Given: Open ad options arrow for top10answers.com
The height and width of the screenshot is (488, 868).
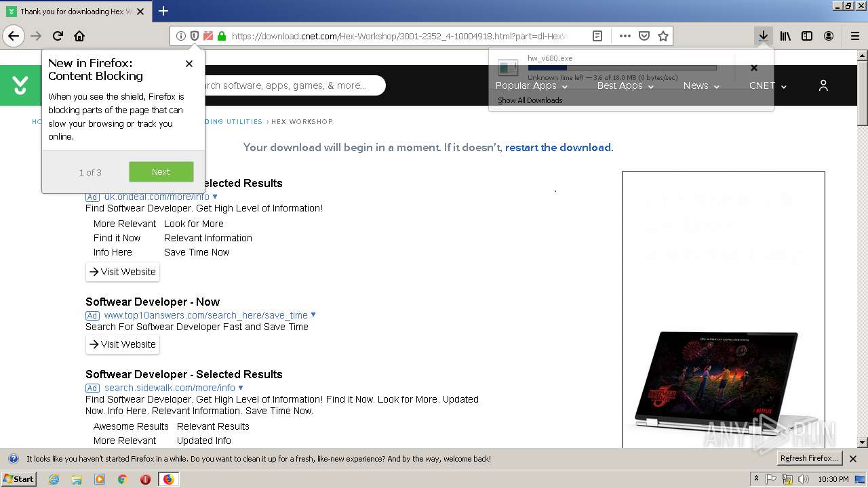Looking at the screenshot, I should tap(313, 315).
